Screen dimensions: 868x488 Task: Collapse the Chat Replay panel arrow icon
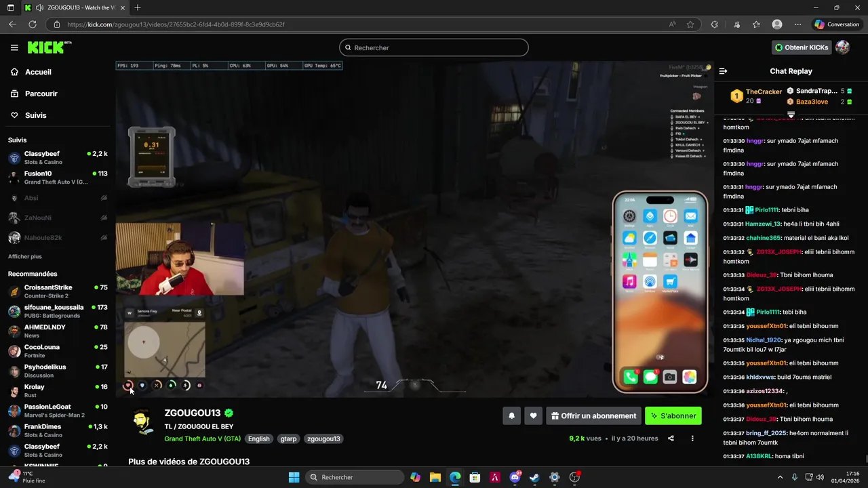(723, 71)
